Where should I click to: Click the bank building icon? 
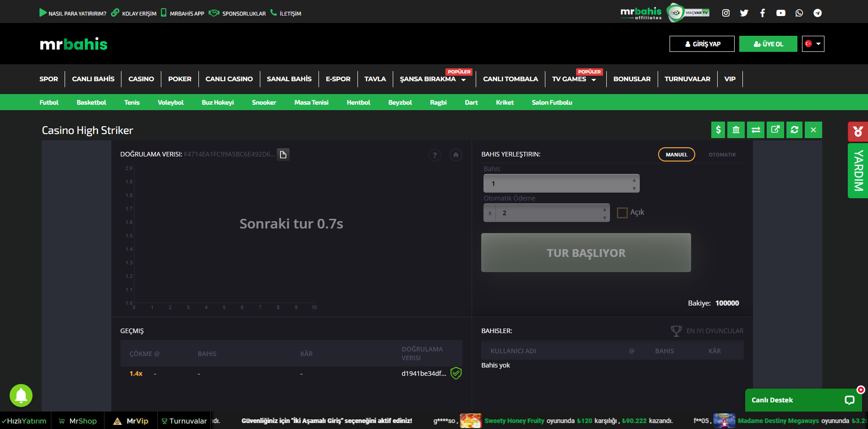pyautogui.click(x=736, y=130)
